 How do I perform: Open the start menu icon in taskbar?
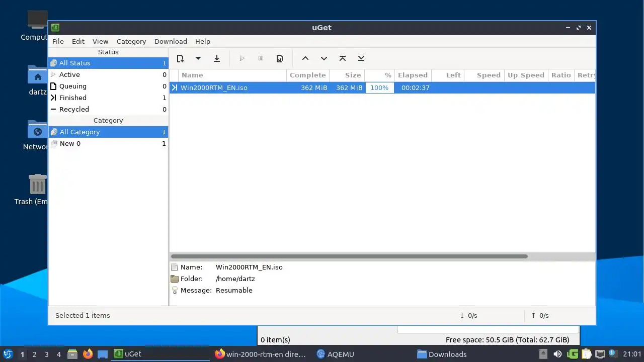[8, 354]
